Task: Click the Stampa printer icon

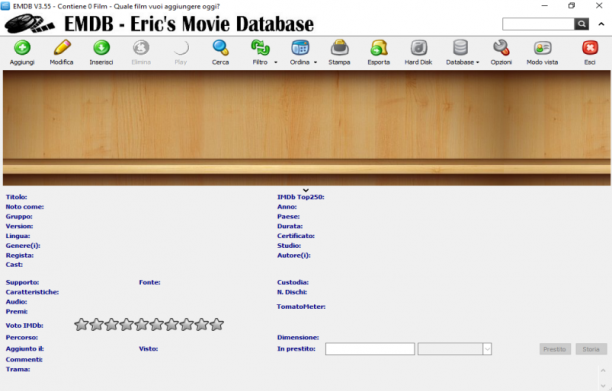Action: pos(340,48)
